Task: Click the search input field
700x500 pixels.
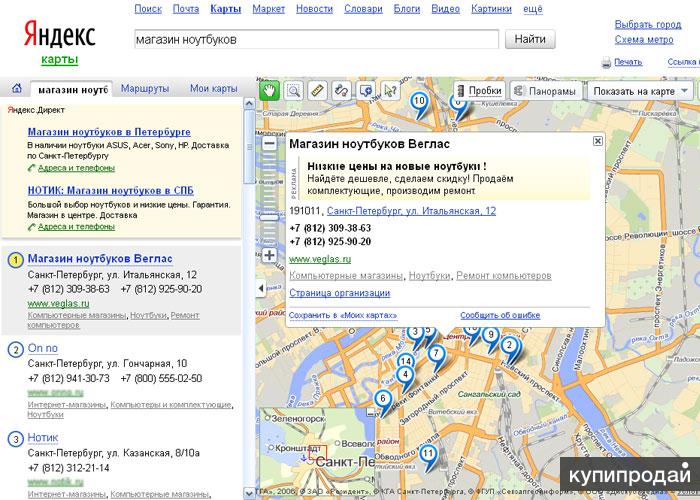Action: click(315, 40)
